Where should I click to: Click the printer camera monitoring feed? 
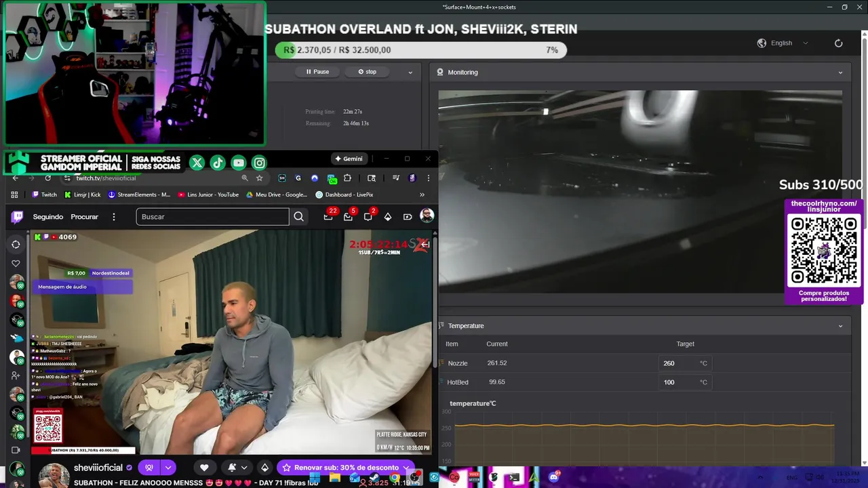click(x=640, y=192)
